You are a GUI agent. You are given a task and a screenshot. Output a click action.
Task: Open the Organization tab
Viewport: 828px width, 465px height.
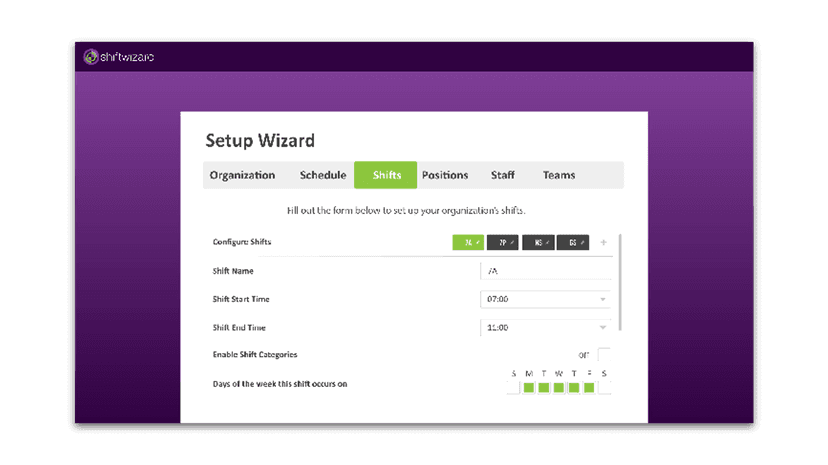click(x=242, y=175)
